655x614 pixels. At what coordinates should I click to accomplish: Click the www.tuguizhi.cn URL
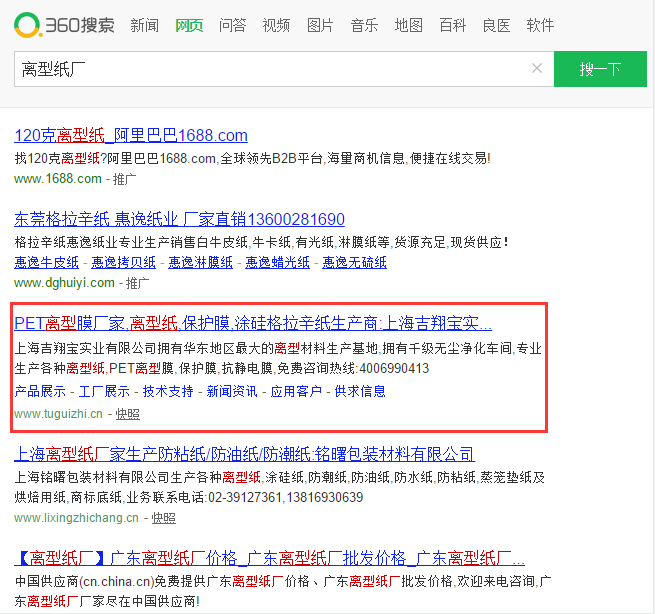point(58,414)
